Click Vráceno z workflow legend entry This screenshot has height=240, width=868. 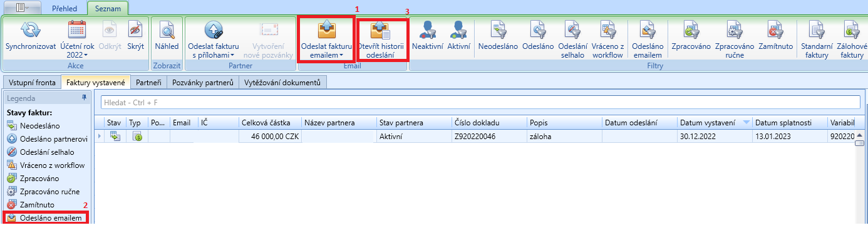coord(45,165)
